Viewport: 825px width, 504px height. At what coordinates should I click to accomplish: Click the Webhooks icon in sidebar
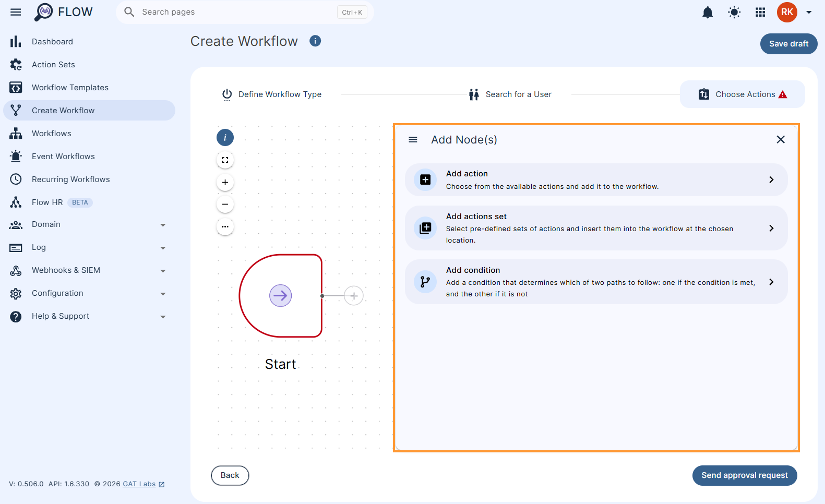pos(16,270)
